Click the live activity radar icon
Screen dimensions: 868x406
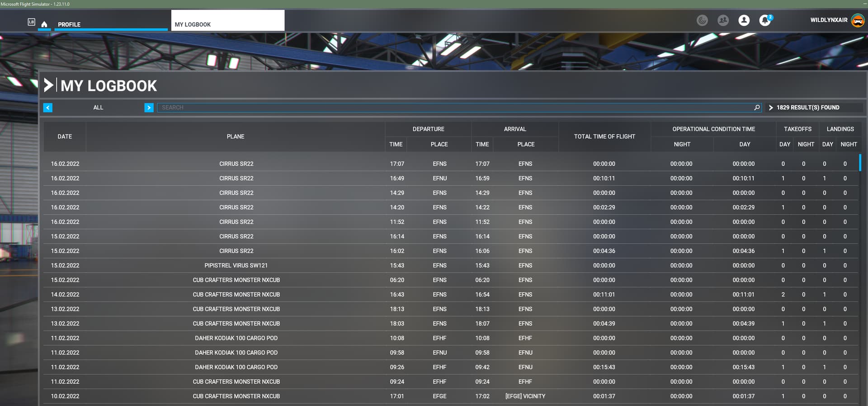pyautogui.click(x=702, y=20)
